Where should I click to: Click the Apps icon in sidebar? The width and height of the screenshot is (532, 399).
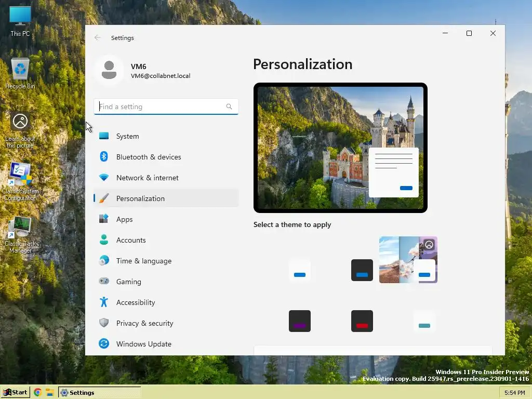coord(104,219)
